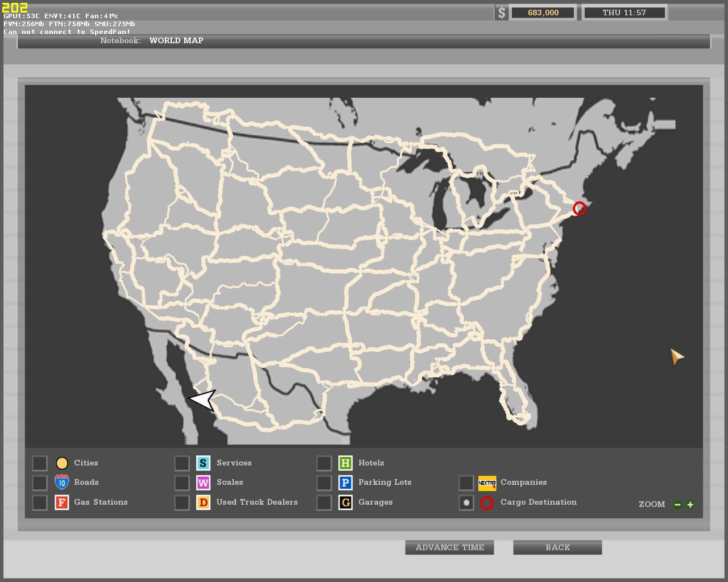The image size is (728, 582).
Task: Click the Scales W icon
Action: coord(203,483)
